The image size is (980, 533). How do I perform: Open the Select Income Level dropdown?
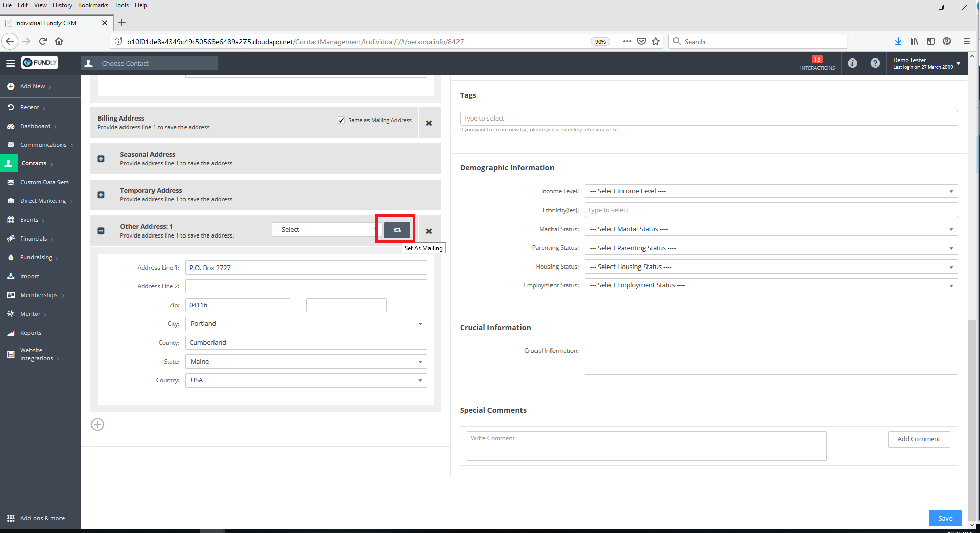pos(771,191)
